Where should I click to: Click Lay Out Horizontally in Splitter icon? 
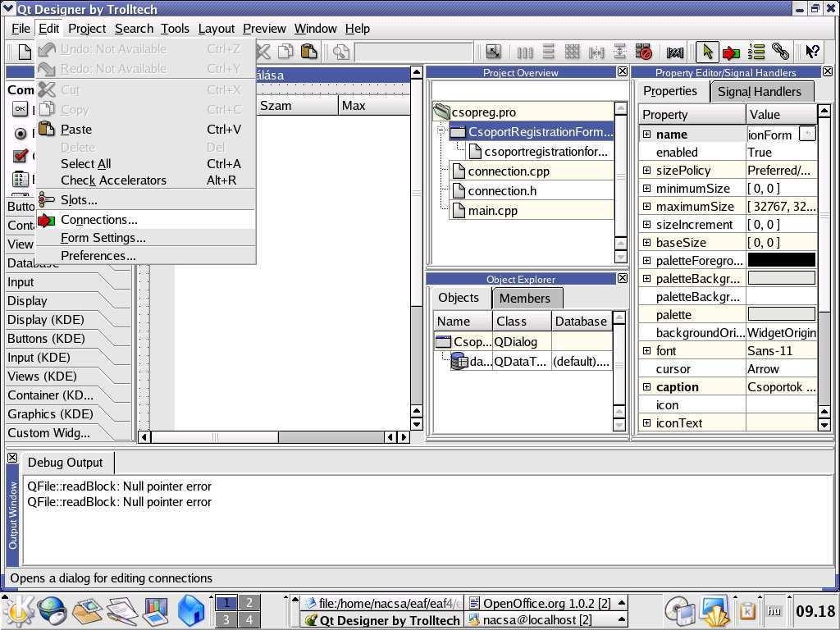tap(596, 52)
